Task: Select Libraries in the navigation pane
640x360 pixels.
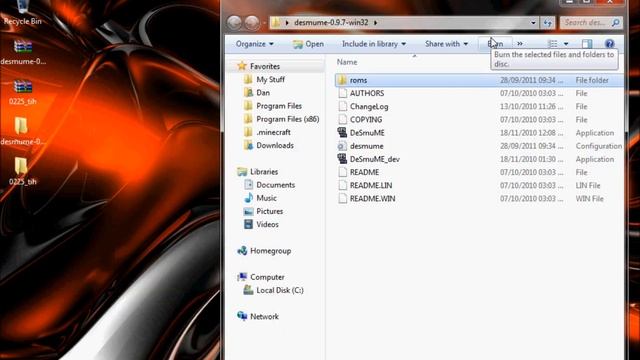Action: pos(264,172)
